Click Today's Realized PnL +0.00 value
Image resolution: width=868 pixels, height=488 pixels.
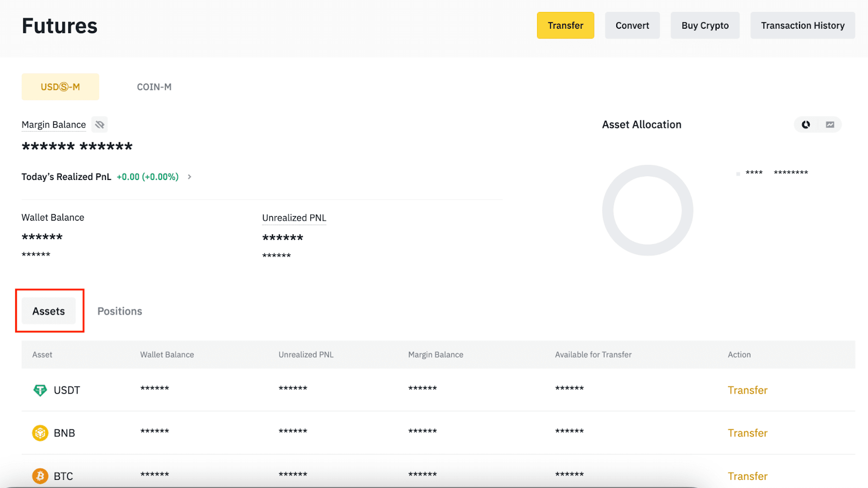pyautogui.click(x=148, y=177)
